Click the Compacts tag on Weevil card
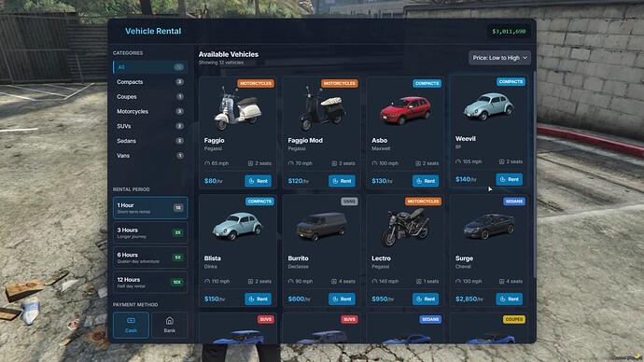Screen dimensions: 644x362 511,82
